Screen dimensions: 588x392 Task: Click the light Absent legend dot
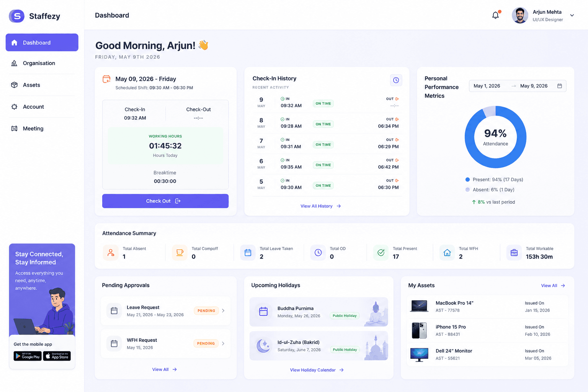[x=467, y=189]
